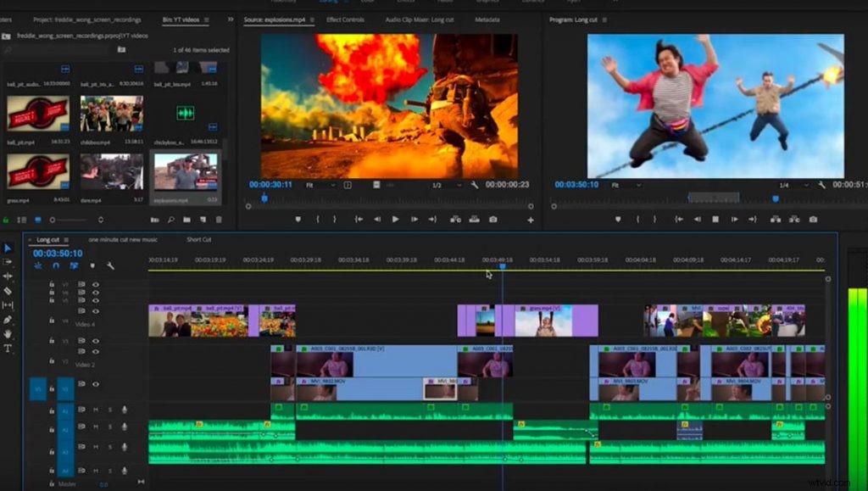Toggle track output eye for Video 4

point(96,311)
